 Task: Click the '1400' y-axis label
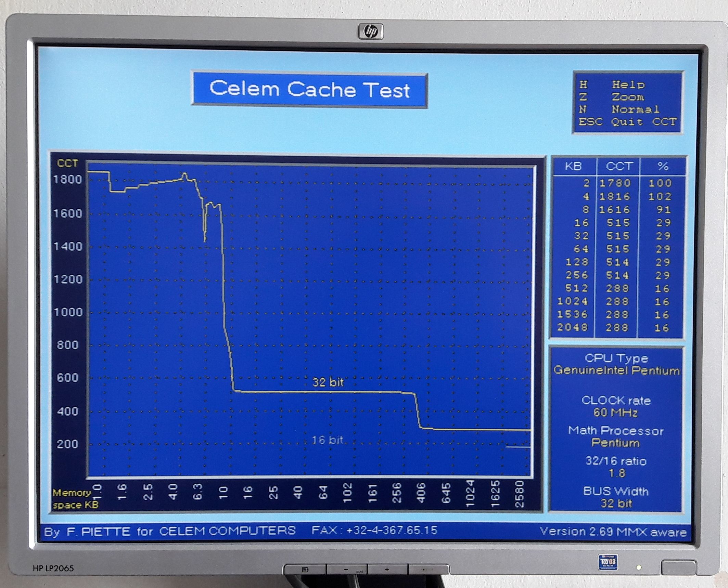68,247
